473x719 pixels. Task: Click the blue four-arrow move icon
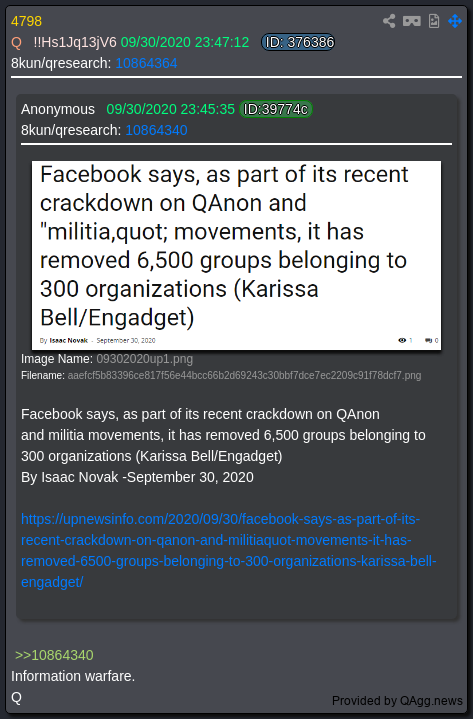point(455,21)
